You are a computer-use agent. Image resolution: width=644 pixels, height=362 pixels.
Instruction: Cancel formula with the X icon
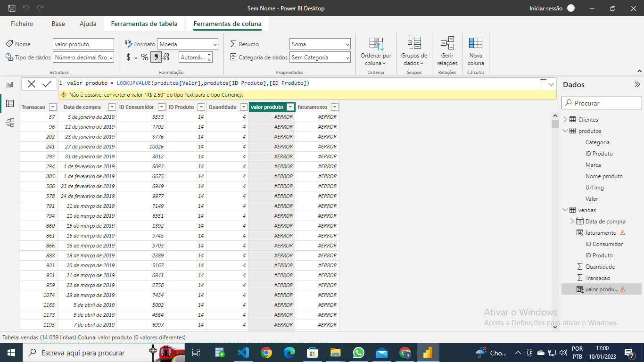(32, 84)
